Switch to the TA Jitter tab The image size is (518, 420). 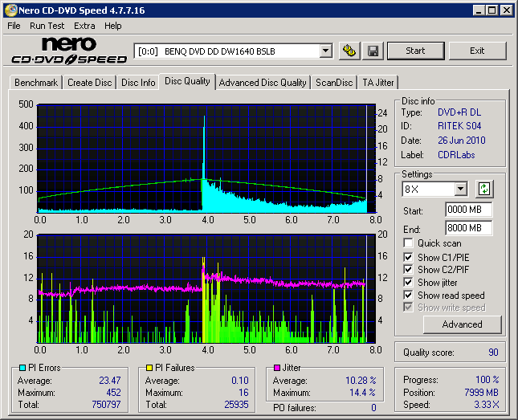(x=378, y=83)
